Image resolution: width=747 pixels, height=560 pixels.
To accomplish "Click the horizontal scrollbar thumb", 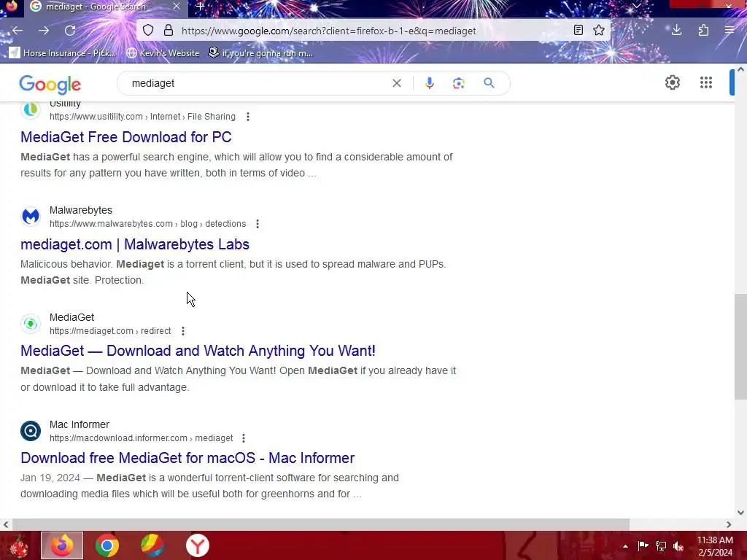I will tap(320, 524).
